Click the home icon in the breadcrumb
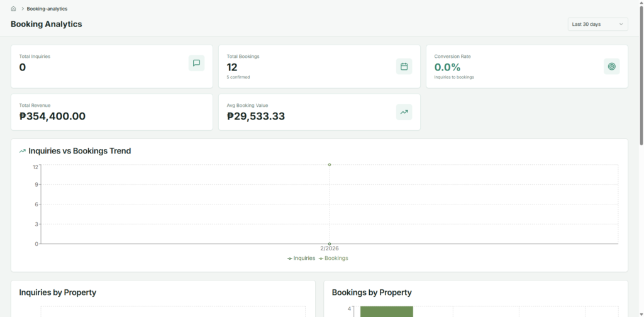 [14, 9]
